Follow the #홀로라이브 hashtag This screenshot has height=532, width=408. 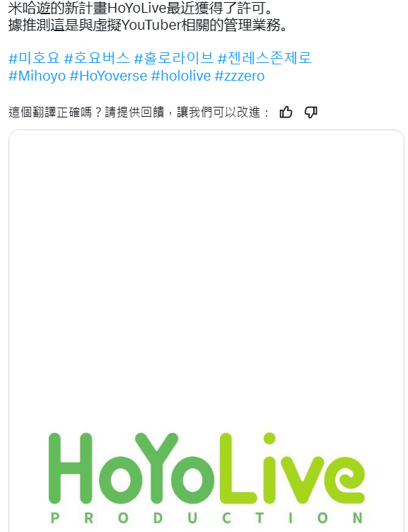tap(174, 58)
